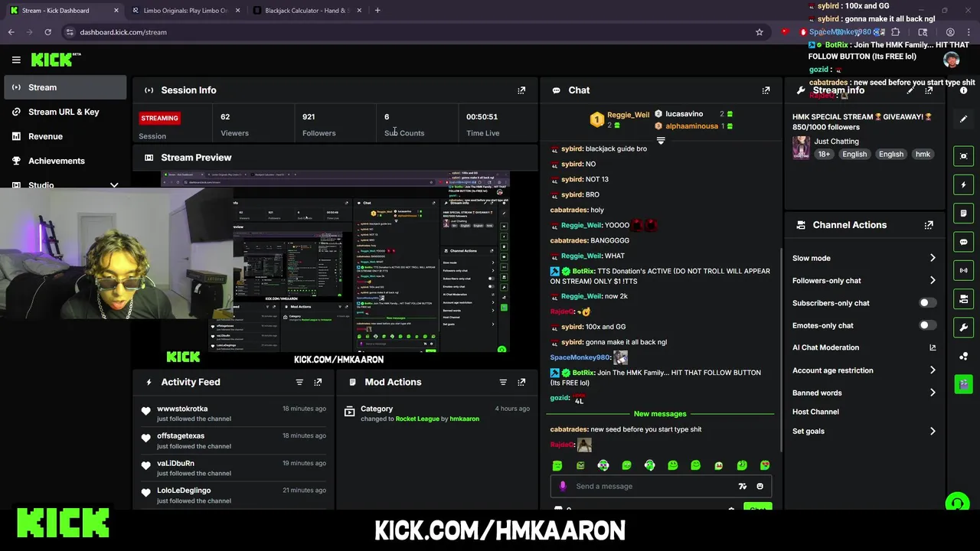Insert the heart-eyes green emote
980x551 pixels.
click(x=764, y=465)
